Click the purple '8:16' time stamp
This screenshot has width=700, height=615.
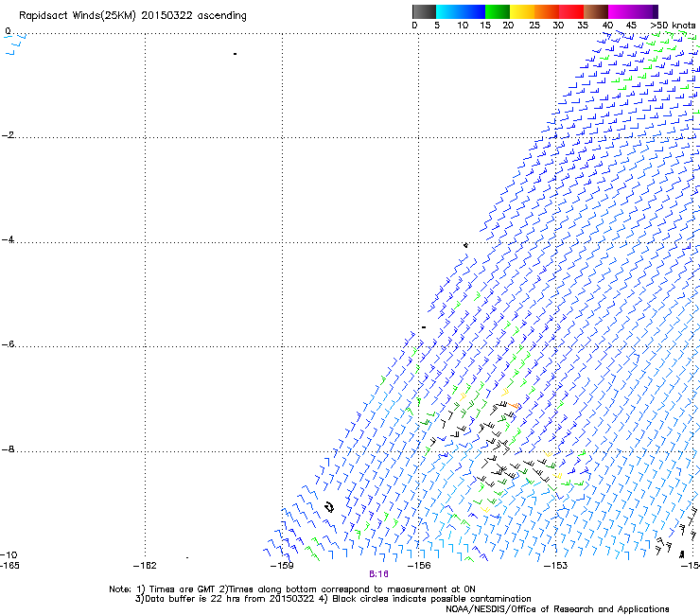click(378, 574)
